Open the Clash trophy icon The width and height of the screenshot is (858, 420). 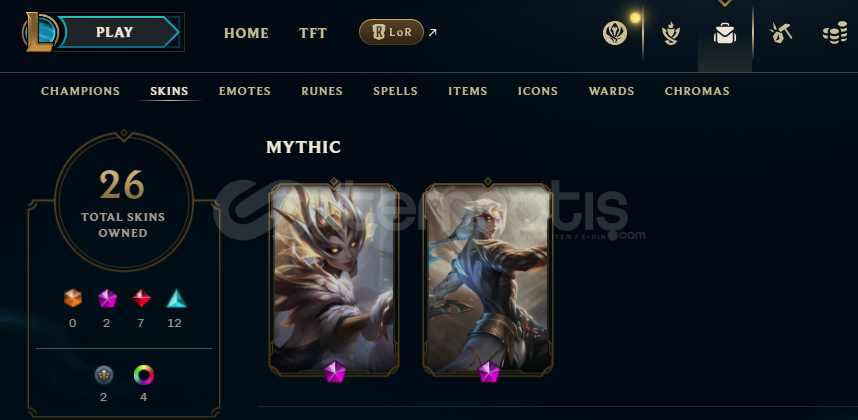coord(670,33)
